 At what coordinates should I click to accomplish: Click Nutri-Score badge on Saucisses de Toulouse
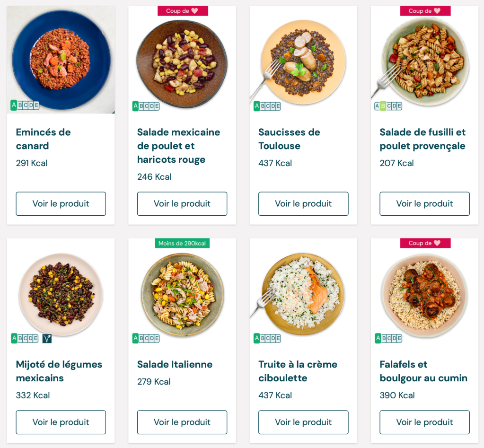coord(267,106)
